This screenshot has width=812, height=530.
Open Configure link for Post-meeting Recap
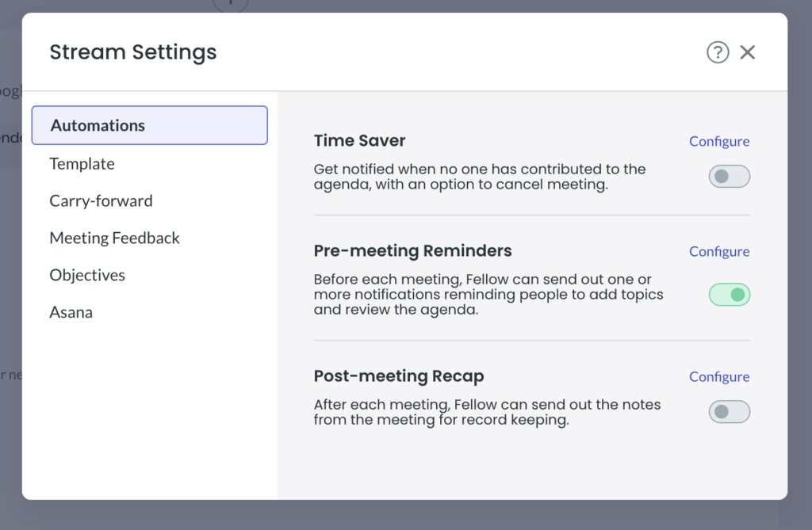pos(718,377)
